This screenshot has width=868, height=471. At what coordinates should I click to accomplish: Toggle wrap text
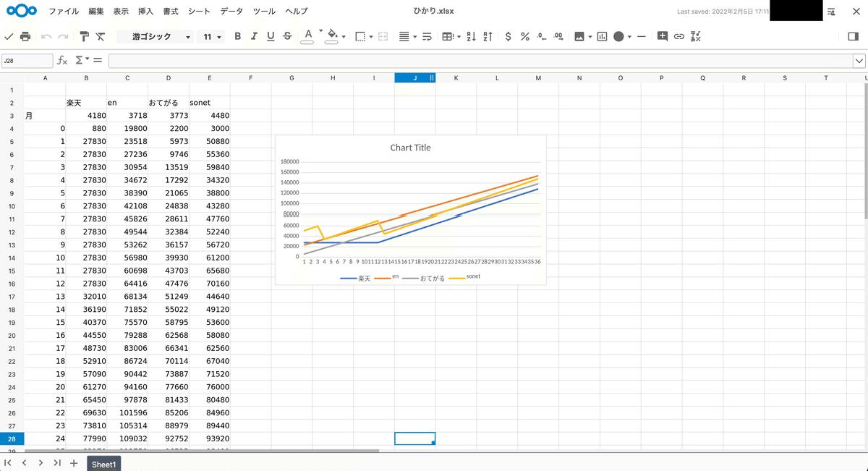[x=427, y=36]
